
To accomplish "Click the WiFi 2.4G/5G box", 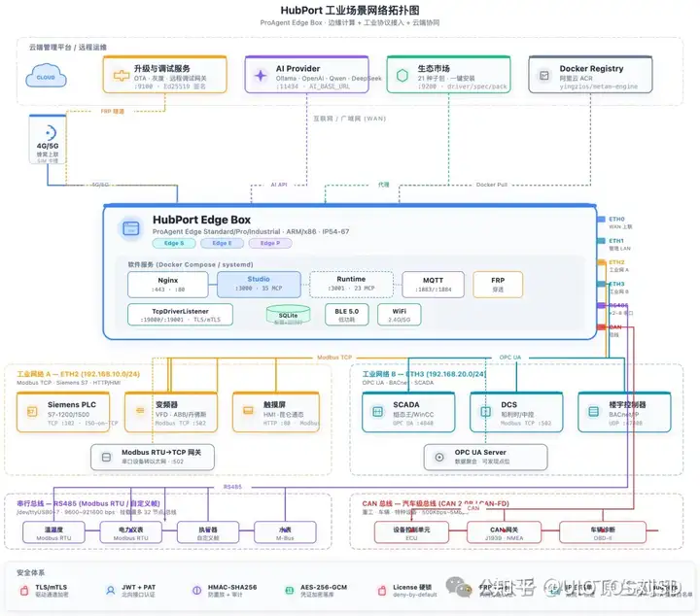I will (x=400, y=315).
